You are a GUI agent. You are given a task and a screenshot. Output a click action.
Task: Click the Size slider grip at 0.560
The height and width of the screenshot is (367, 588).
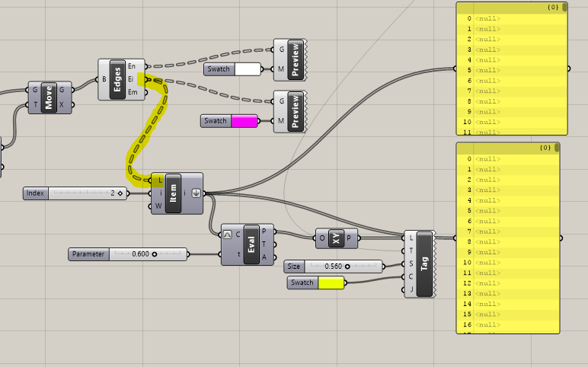tap(347, 266)
